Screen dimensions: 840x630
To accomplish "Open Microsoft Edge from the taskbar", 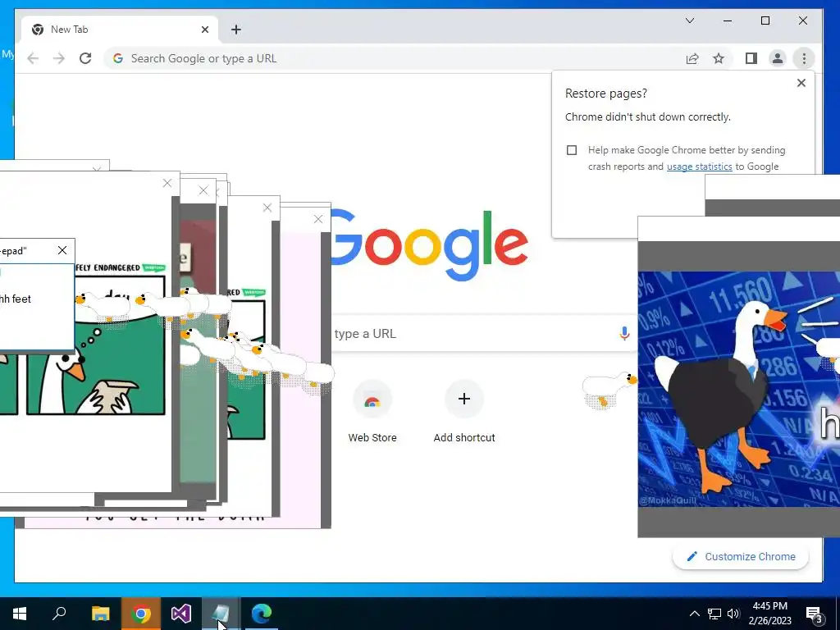I will (x=262, y=614).
